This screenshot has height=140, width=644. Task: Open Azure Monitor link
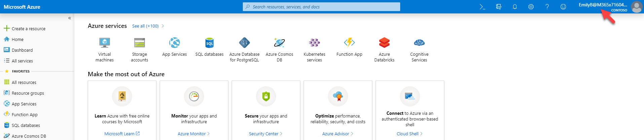click(x=194, y=134)
